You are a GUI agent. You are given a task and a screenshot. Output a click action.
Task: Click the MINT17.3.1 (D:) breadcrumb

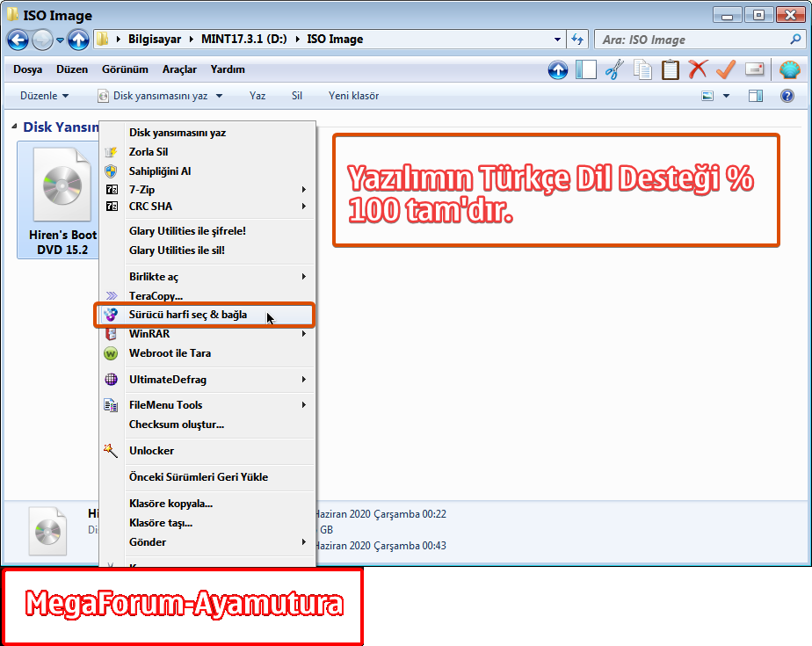click(x=244, y=40)
